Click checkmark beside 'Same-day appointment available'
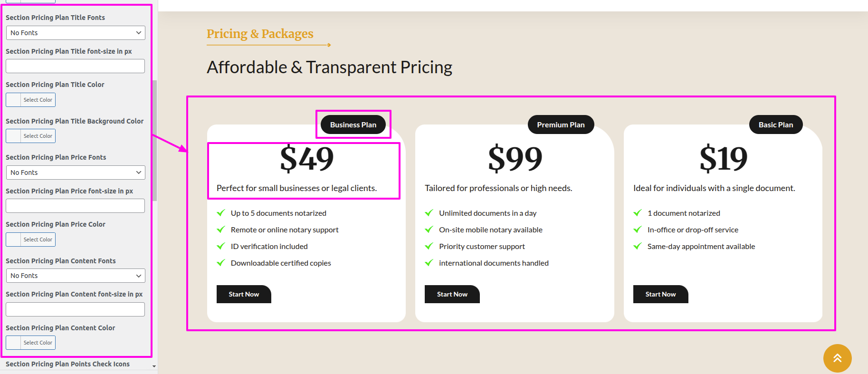Viewport: 868px width, 374px height. [x=638, y=246]
